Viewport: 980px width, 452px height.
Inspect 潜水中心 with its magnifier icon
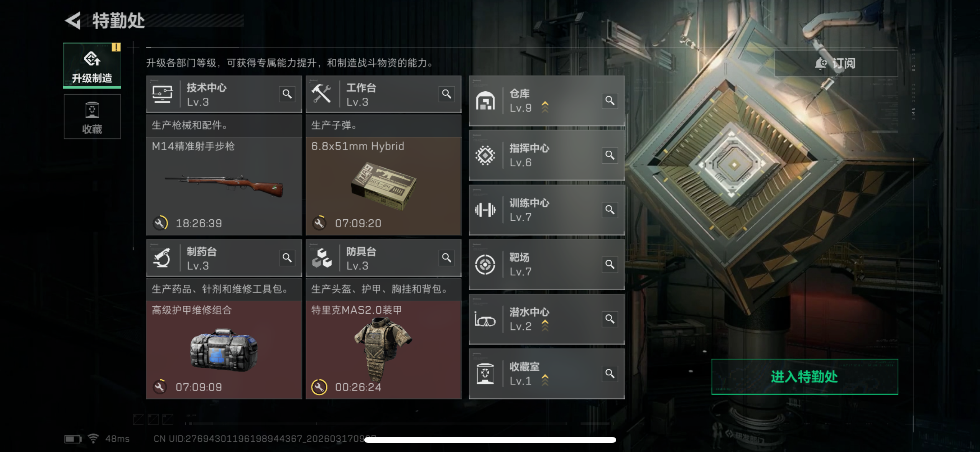tap(610, 319)
